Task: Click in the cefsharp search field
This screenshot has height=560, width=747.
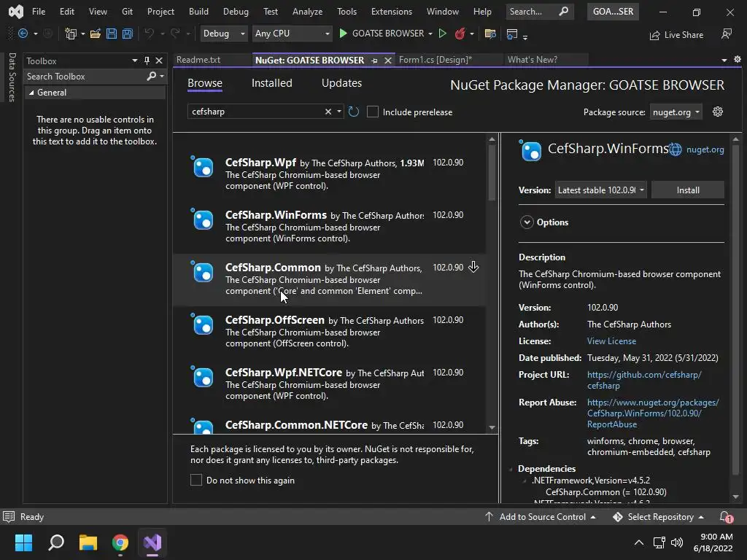Action: click(256, 112)
